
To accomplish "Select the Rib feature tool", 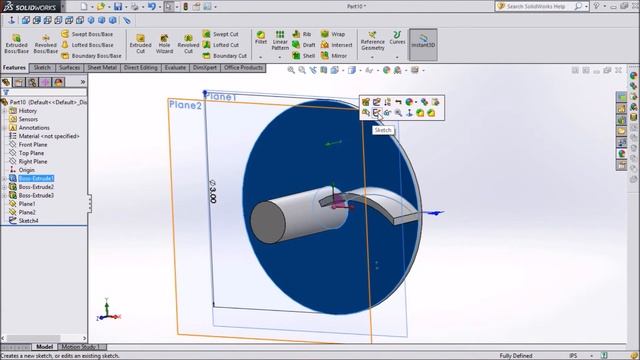I will click(302, 34).
